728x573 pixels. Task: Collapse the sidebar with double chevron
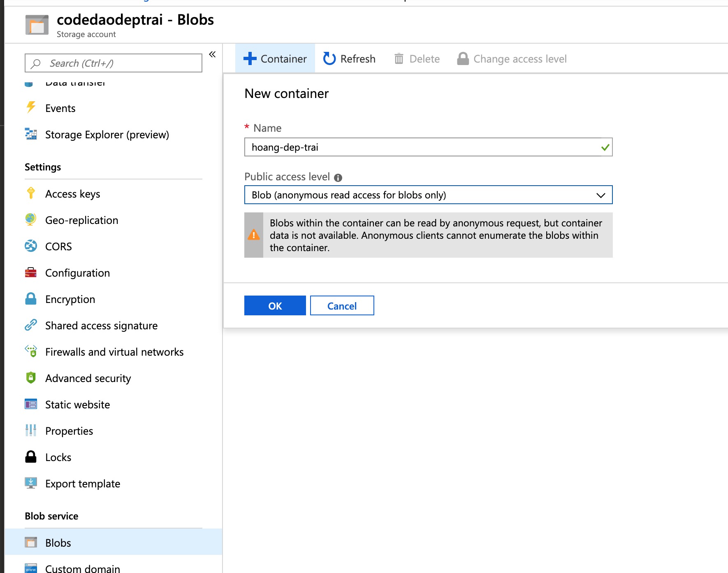[212, 54]
